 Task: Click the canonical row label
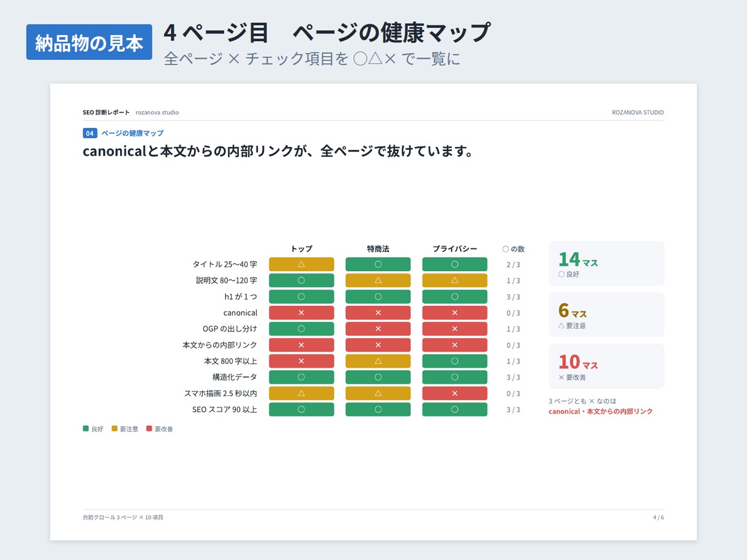(x=240, y=313)
